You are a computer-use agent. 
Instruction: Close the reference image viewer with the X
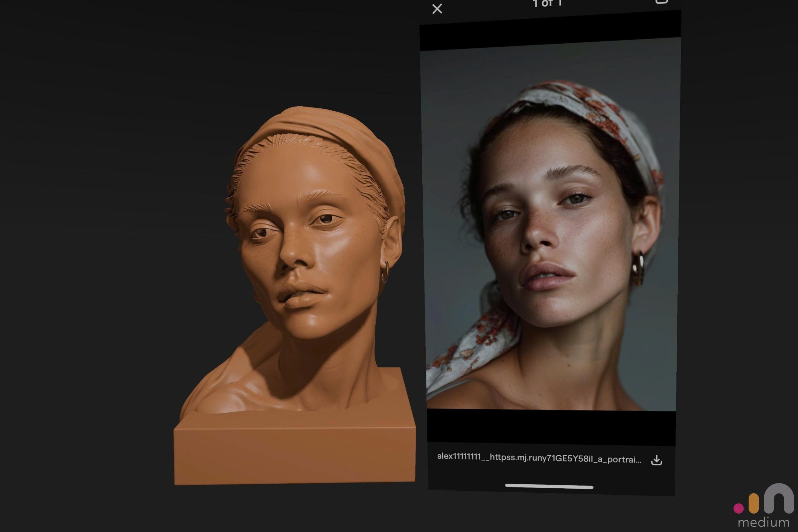437,9
